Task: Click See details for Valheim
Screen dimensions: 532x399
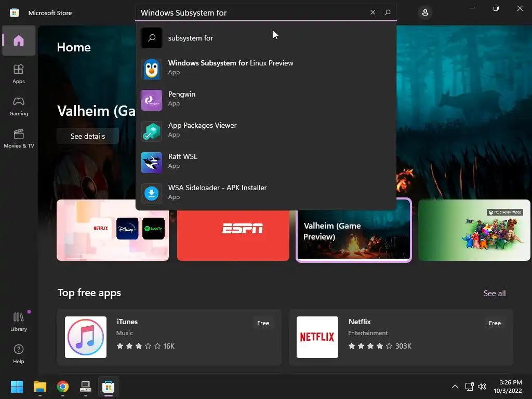Action: tap(87, 136)
